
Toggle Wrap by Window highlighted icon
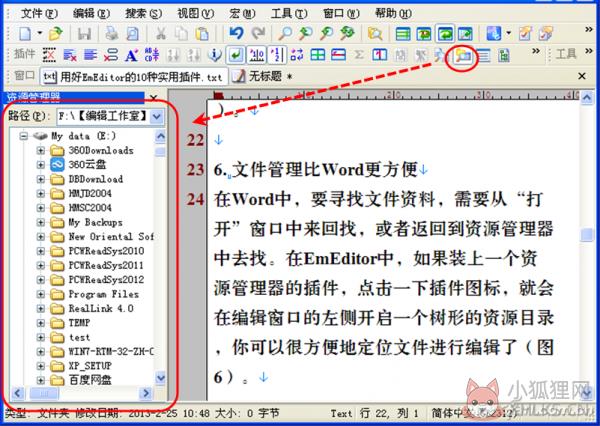point(445,34)
